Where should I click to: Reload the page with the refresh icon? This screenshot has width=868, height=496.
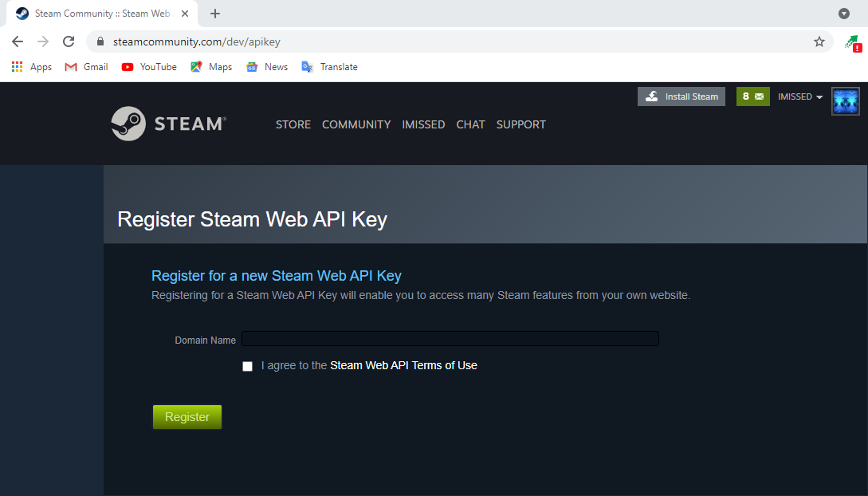69,41
